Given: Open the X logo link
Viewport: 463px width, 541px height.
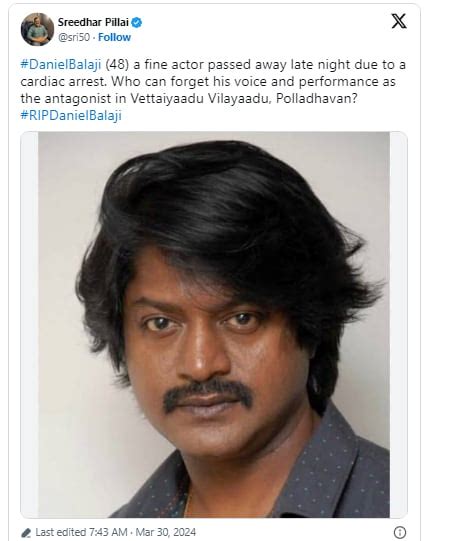Looking at the screenshot, I should point(399,21).
